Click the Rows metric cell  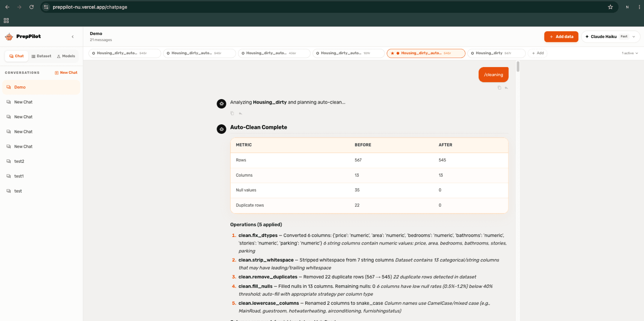click(241, 160)
